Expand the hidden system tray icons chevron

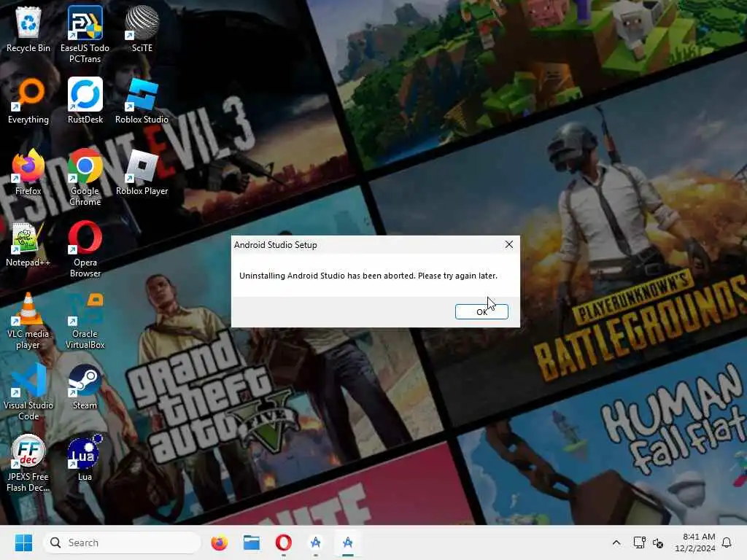pos(616,542)
